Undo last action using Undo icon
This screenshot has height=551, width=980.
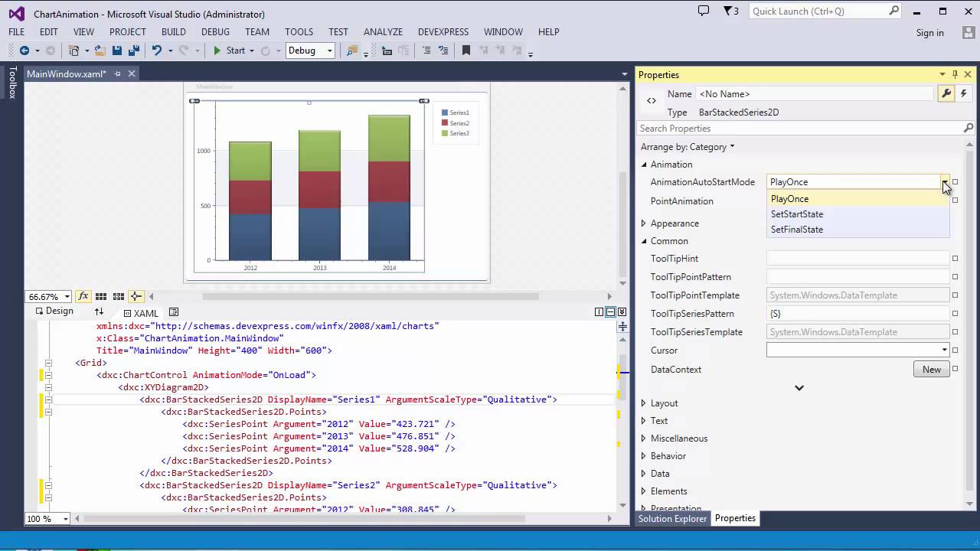[x=156, y=51]
